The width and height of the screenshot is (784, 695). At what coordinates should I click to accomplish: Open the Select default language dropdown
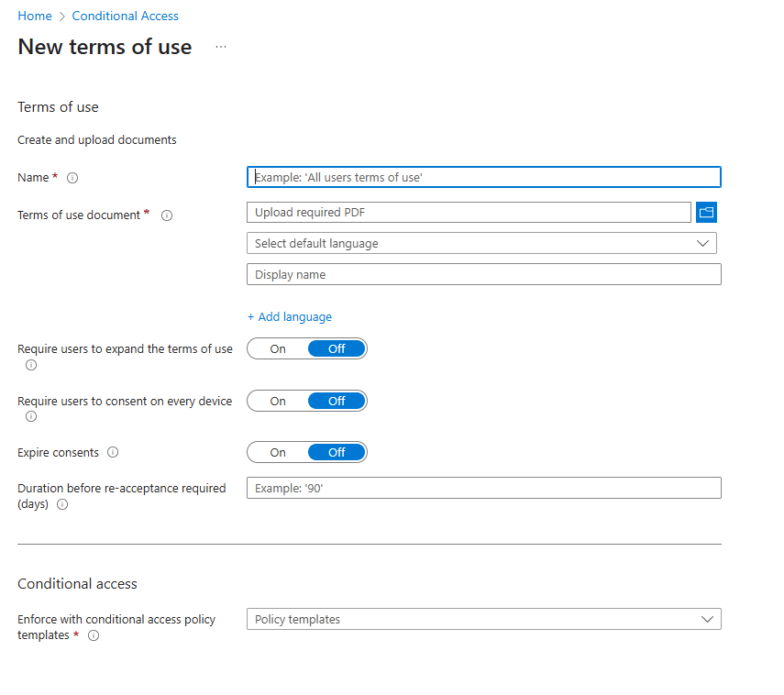click(x=481, y=243)
